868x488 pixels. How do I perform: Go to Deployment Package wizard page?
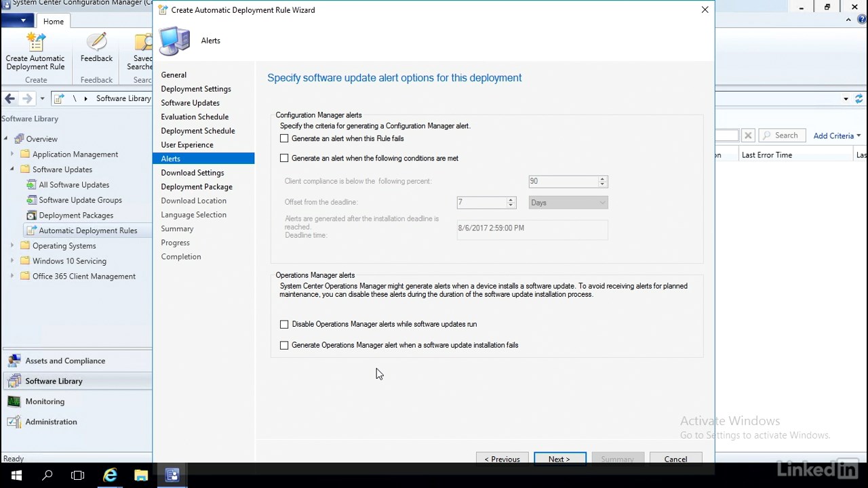(197, 186)
